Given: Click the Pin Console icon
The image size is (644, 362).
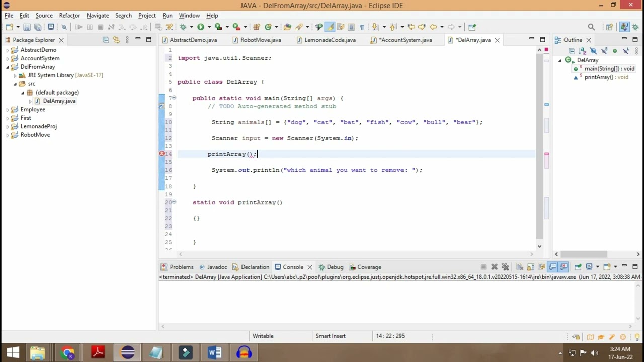Looking at the screenshot, I should click(578, 267).
